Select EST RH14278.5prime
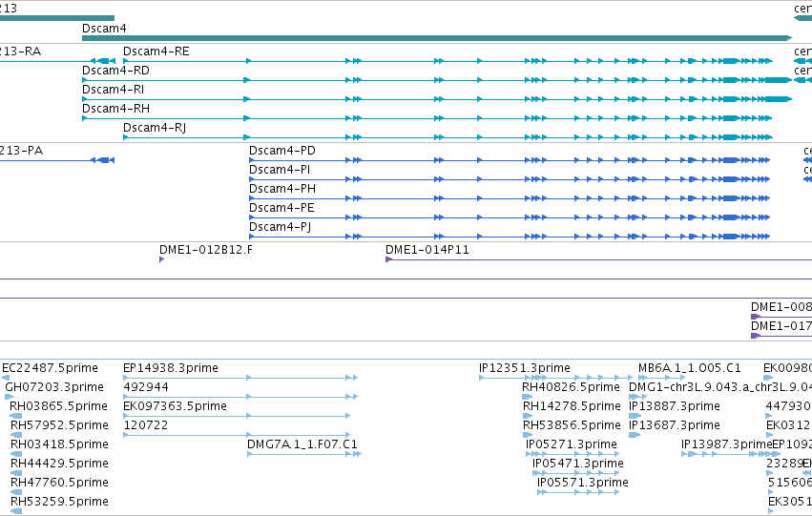Viewport: 812px width, 516px height. click(572, 406)
